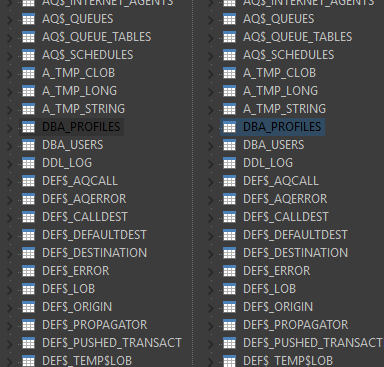Viewport: 384px width, 367px height.
Task: Click the table icon of AQ$_QUEUE_TABLES in the right panel
Action: click(x=229, y=37)
